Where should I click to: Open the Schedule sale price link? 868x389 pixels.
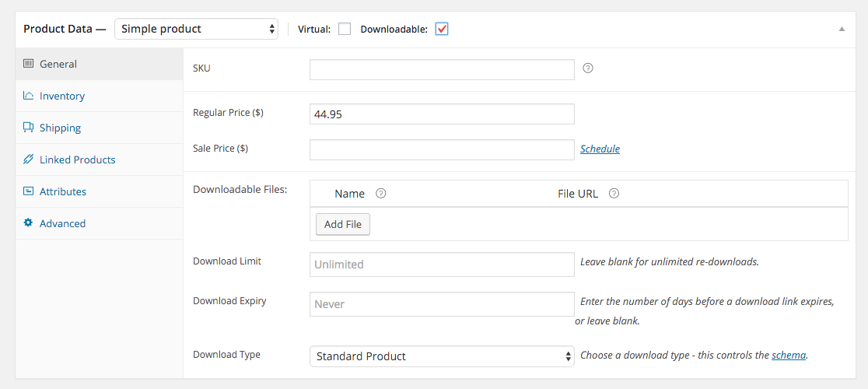click(x=600, y=149)
